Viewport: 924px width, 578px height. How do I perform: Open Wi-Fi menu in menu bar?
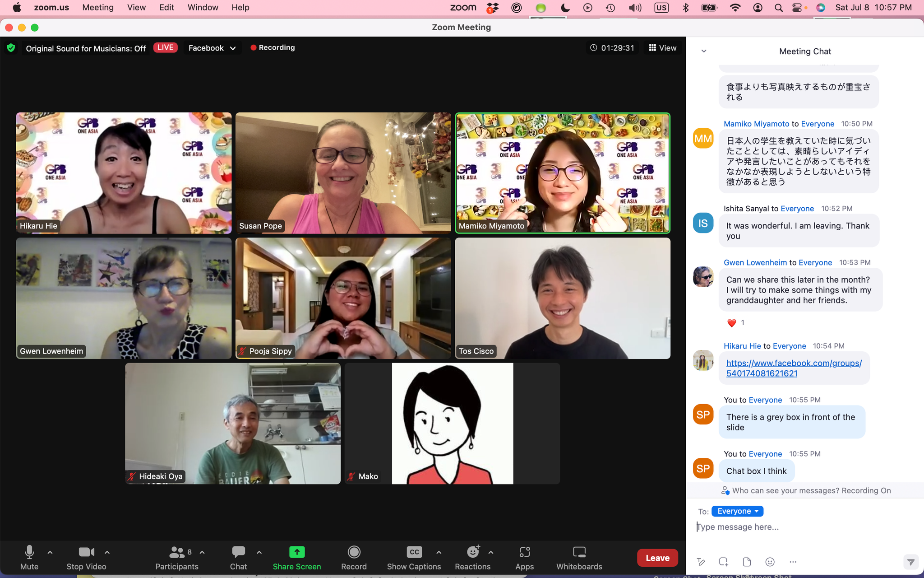pos(735,8)
